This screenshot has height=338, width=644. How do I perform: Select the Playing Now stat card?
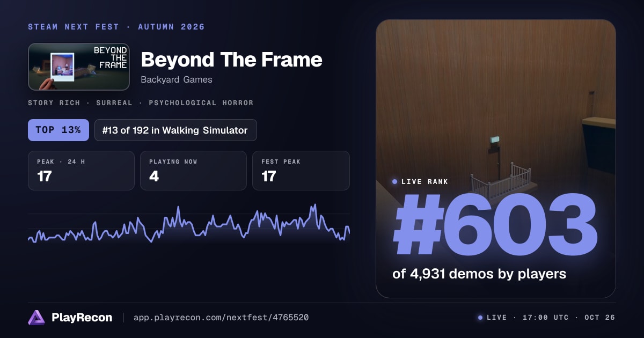coord(193,171)
